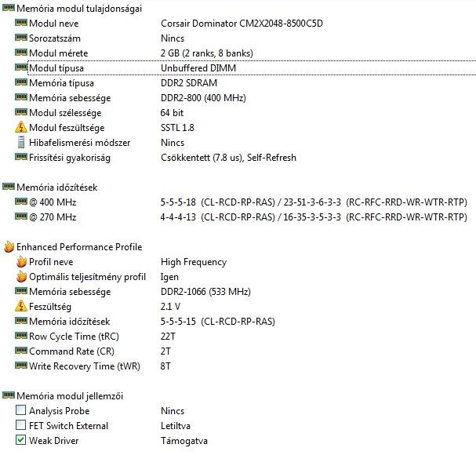Select the value 2 GB (2 ranks, 8 banks)
Viewport: 476px width, 455px height.
207,53
